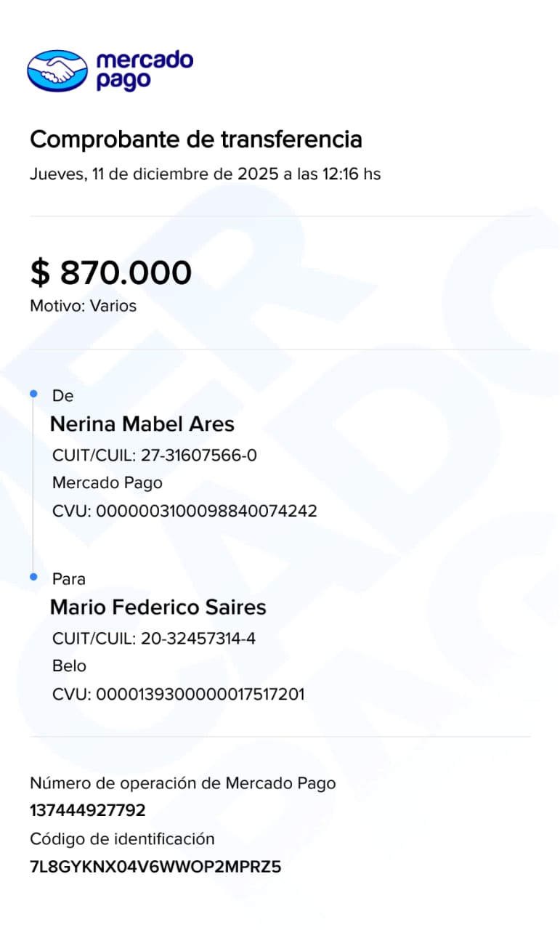Select the transfer date and time line

point(205,174)
